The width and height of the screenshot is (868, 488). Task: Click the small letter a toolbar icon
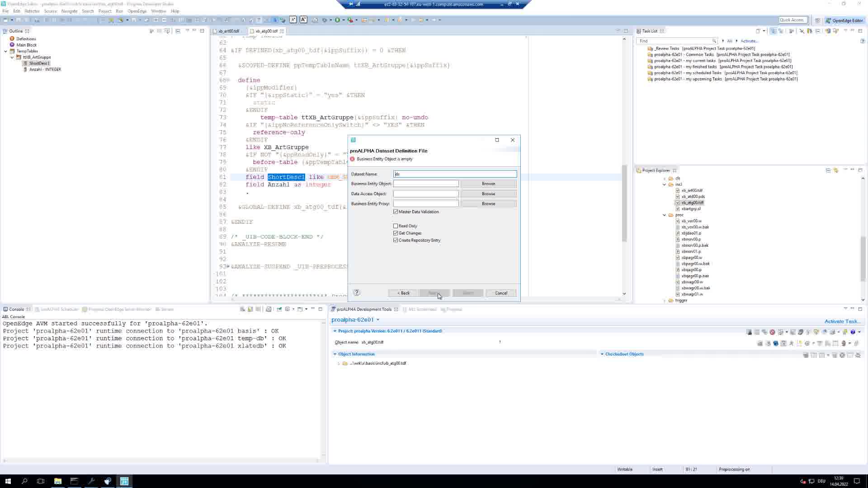[x=293, y=20]
